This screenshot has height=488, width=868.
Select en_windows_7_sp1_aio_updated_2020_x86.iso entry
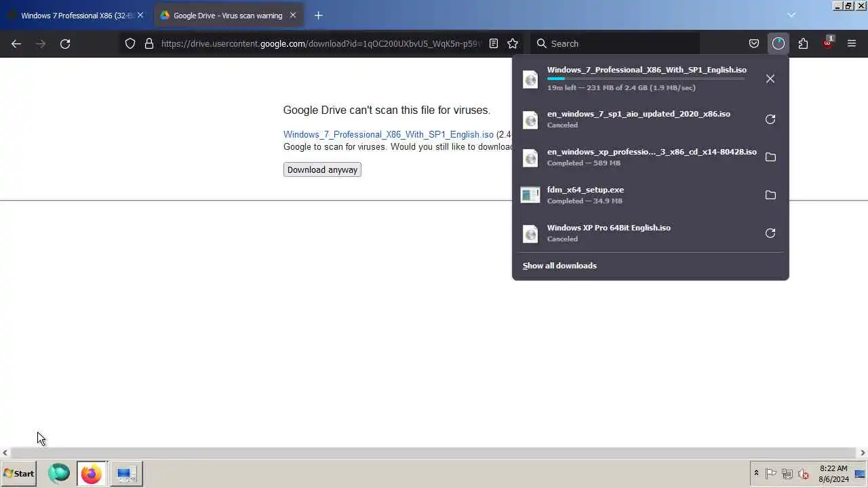pos(637,119)
